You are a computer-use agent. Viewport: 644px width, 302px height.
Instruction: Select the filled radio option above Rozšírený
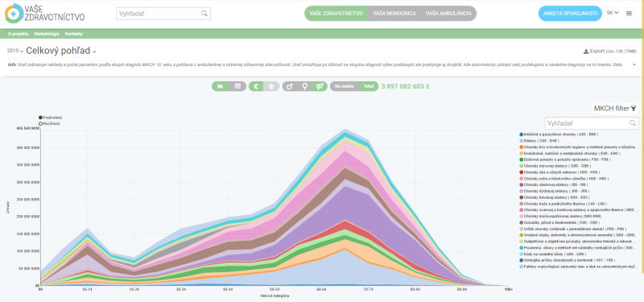[x=41, y=118]
